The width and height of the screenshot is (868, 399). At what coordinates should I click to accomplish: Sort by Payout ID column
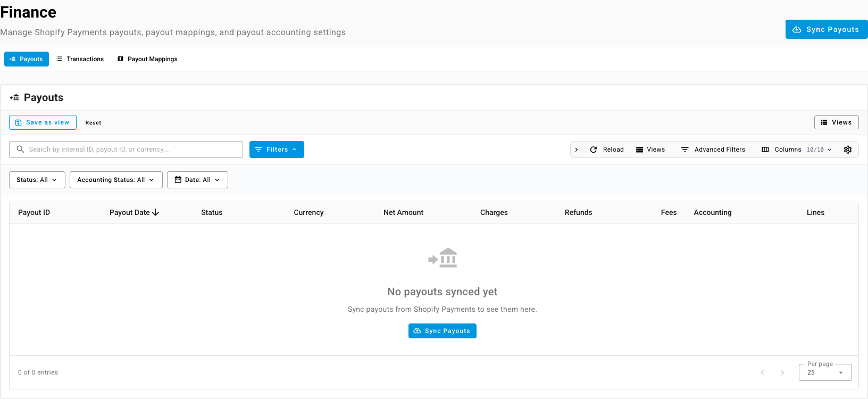coord(34,212)
